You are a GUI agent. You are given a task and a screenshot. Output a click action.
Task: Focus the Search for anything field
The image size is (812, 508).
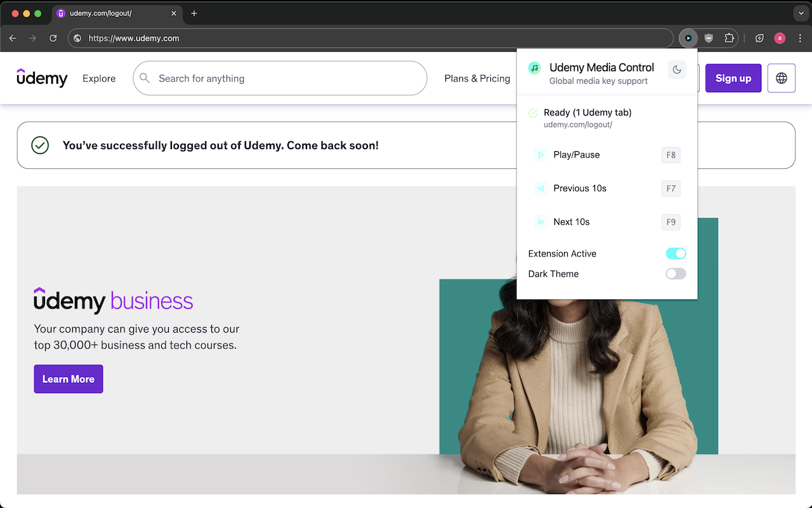pos(280,78)
